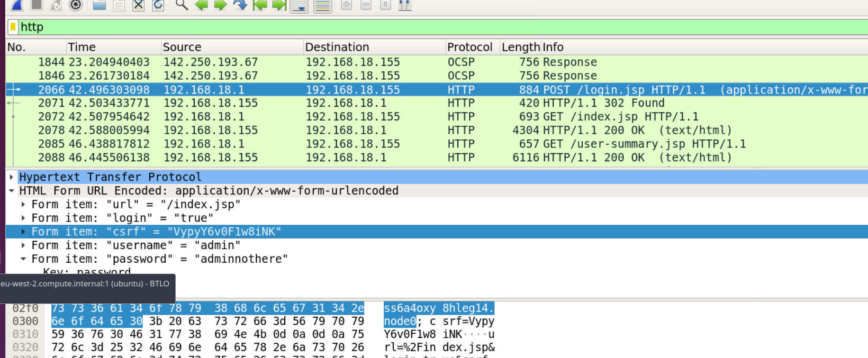The height and width of the screenshot is (358, 868).
Task: Go back in packet history
Action: pyautogui.click(x=201, y=5)
